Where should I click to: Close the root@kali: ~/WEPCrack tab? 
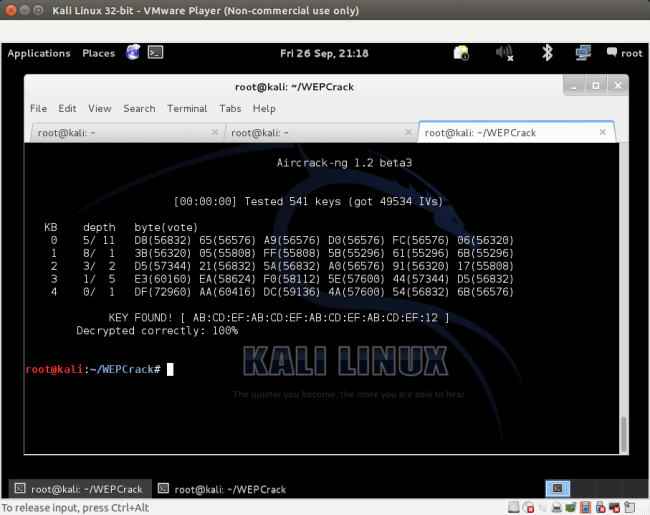(x=603, y=132)
